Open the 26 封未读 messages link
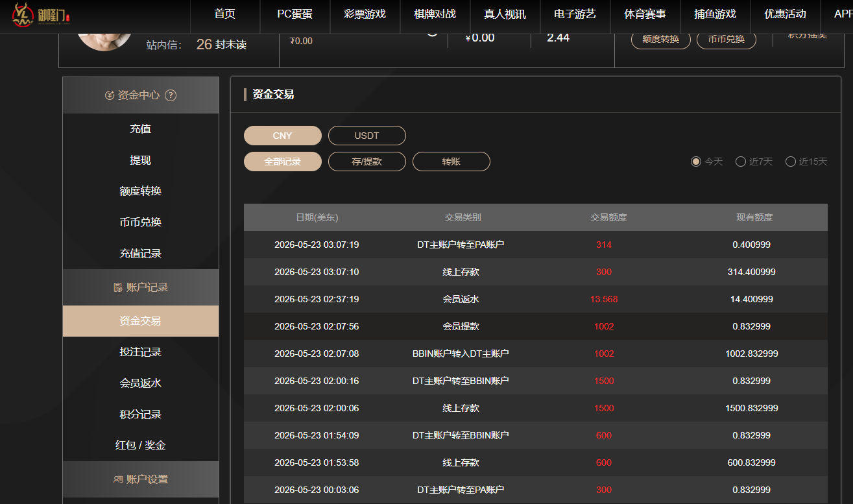853x504 pixels. click(221, 45)
